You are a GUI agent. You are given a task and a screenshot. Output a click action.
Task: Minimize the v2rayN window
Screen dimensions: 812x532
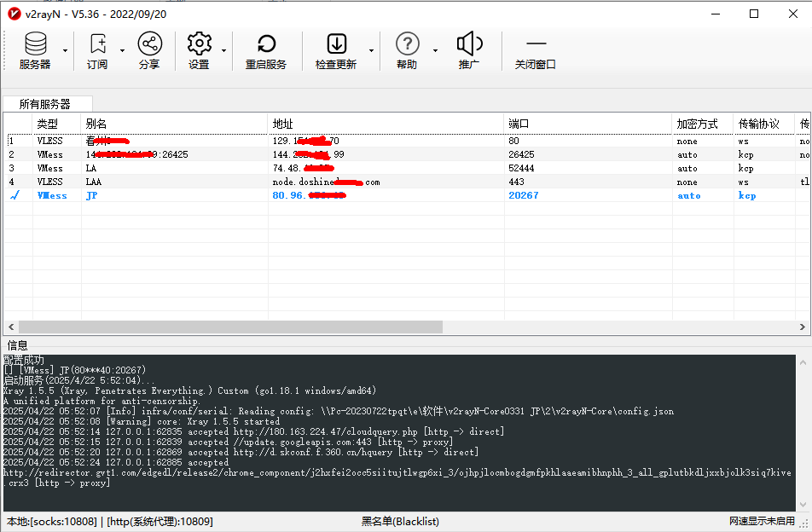(716, 14)
